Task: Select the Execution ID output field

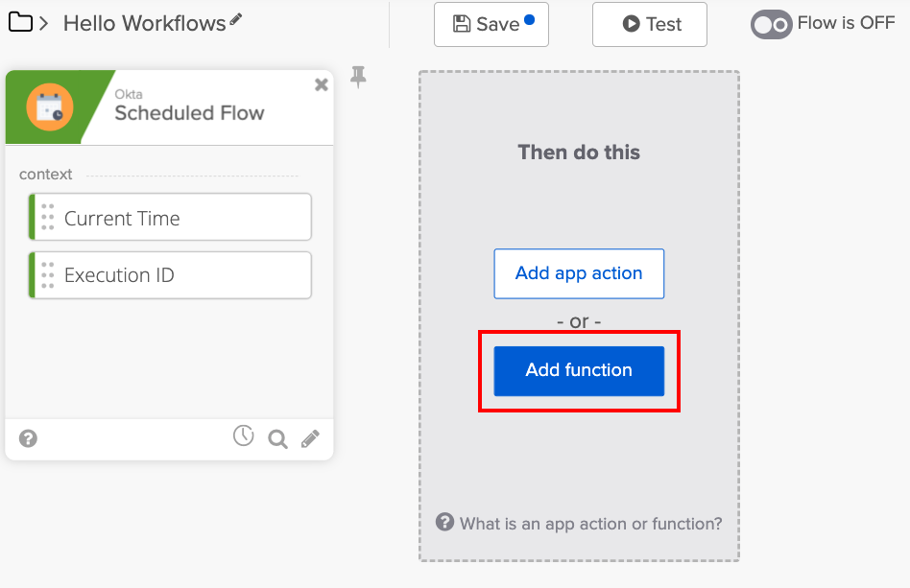Action: coord(171,275)
